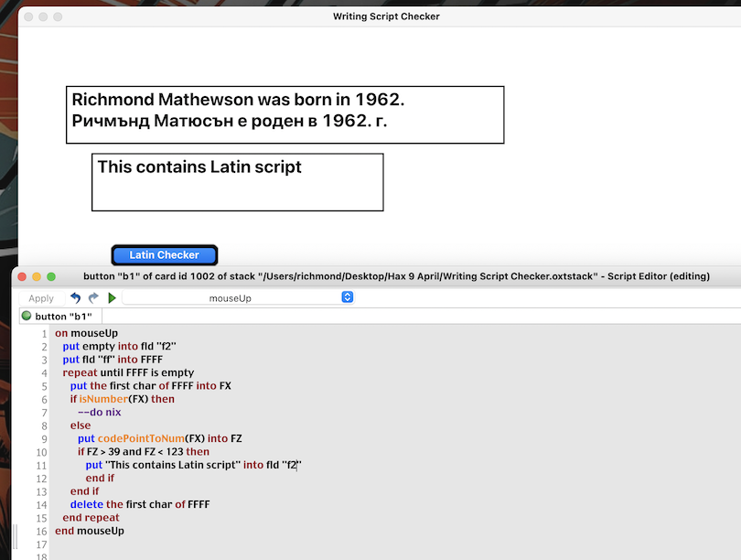Click the Apply button
741x560 pixels.
coord(41,298)
